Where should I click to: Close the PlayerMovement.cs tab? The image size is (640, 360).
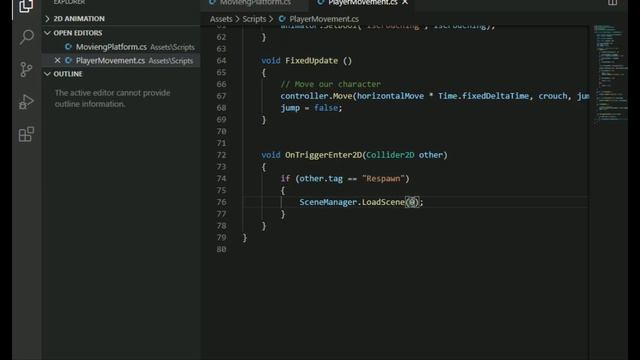click(405, 2)
